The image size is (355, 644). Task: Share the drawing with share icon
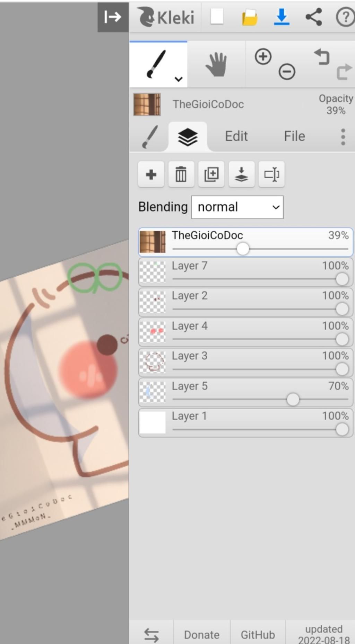point(314,17)
